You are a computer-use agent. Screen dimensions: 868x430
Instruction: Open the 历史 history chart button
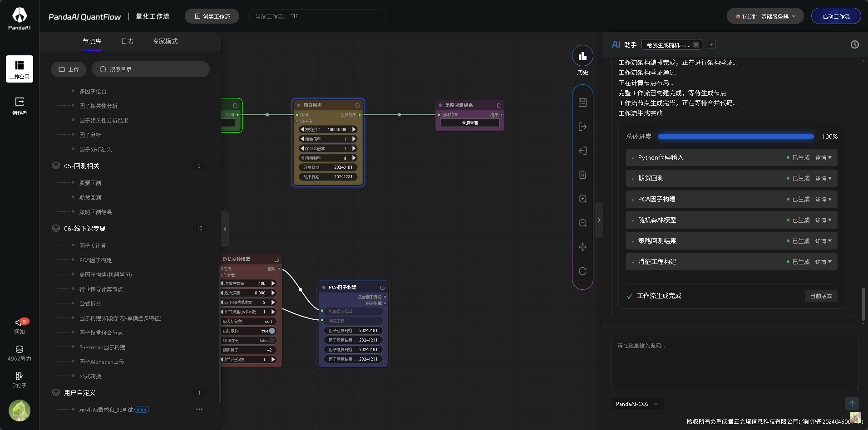tap(582, 56)
